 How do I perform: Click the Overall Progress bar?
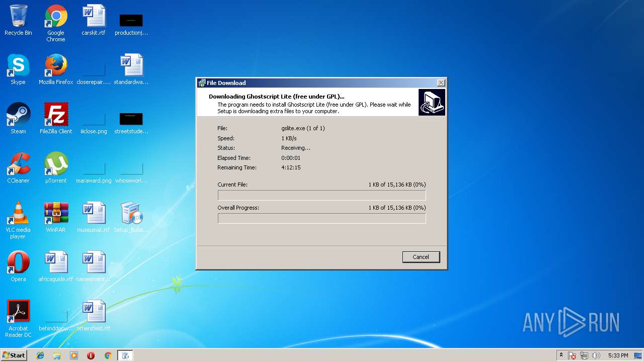pos(321,218)
